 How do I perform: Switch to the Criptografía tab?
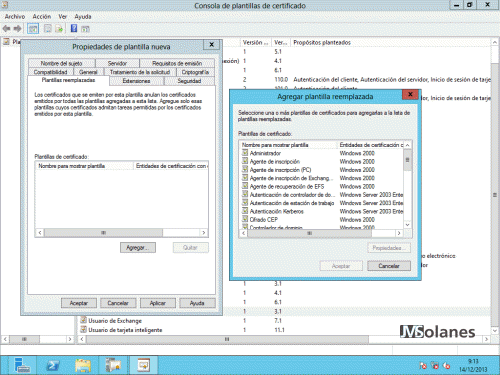pos(195,72)
